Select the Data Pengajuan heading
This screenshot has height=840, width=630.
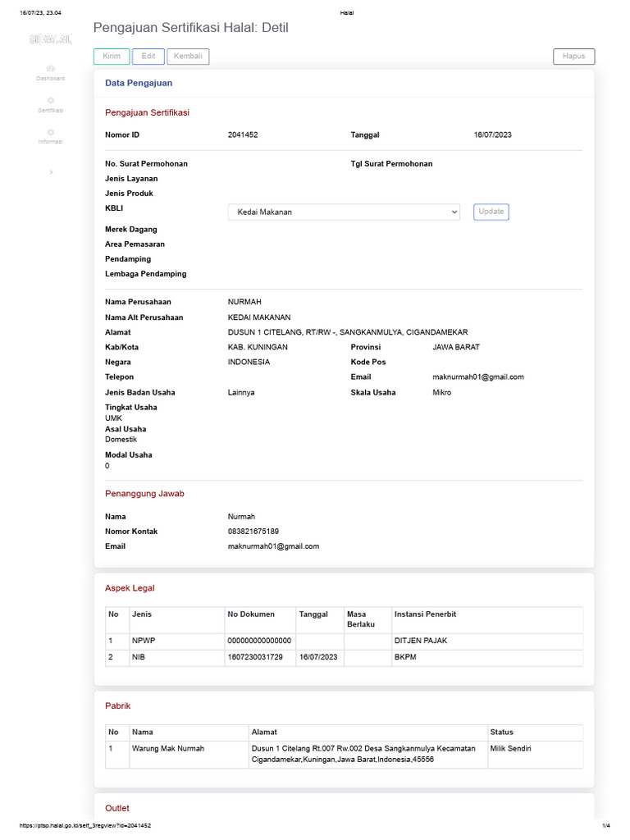(139, 83)
